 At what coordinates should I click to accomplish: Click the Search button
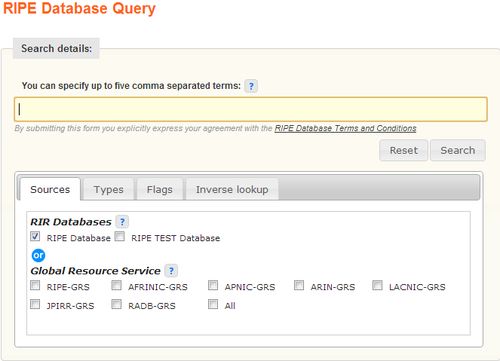coord(458,150)
